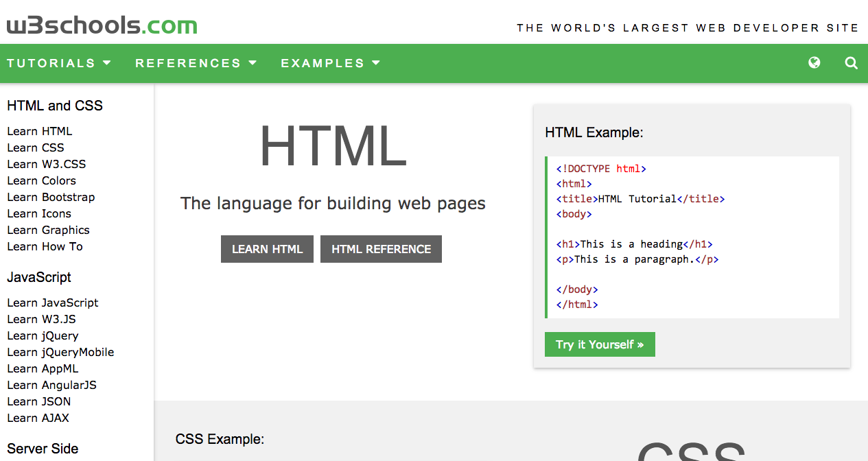
Task: Click the globe translate icon
Action: click(x=814, y=63)
